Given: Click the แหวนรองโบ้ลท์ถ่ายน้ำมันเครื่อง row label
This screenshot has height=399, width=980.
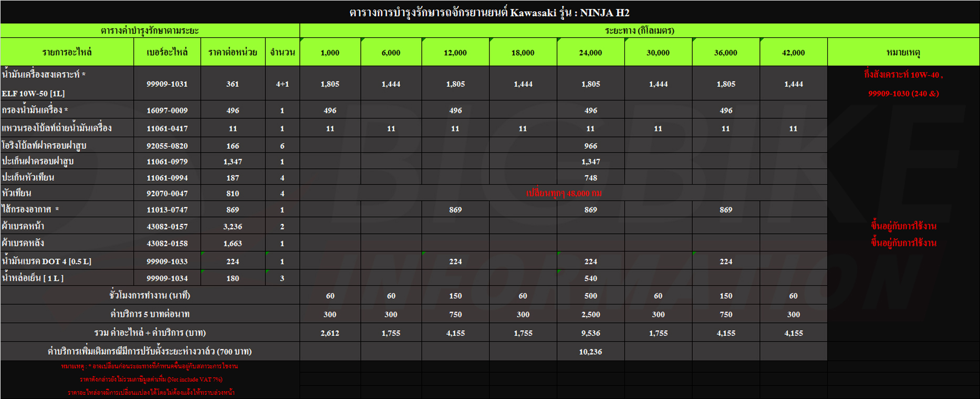Looking at the screenshot, I should pyautogui.click(x=57, y=128).
